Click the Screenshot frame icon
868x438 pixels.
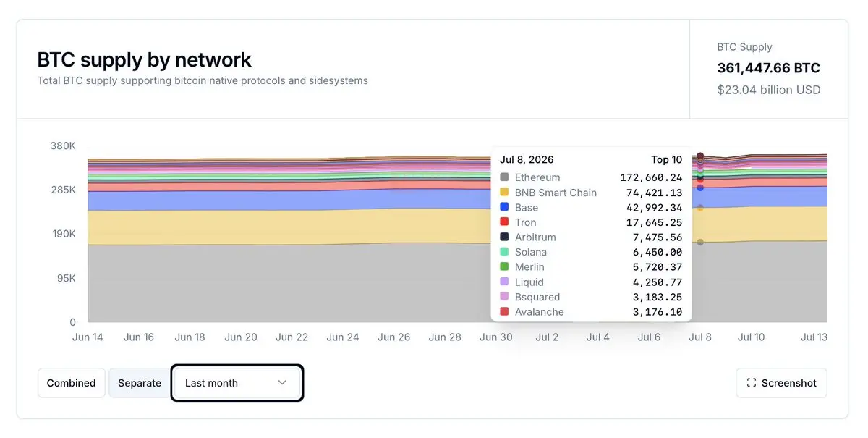click(751, 383)
